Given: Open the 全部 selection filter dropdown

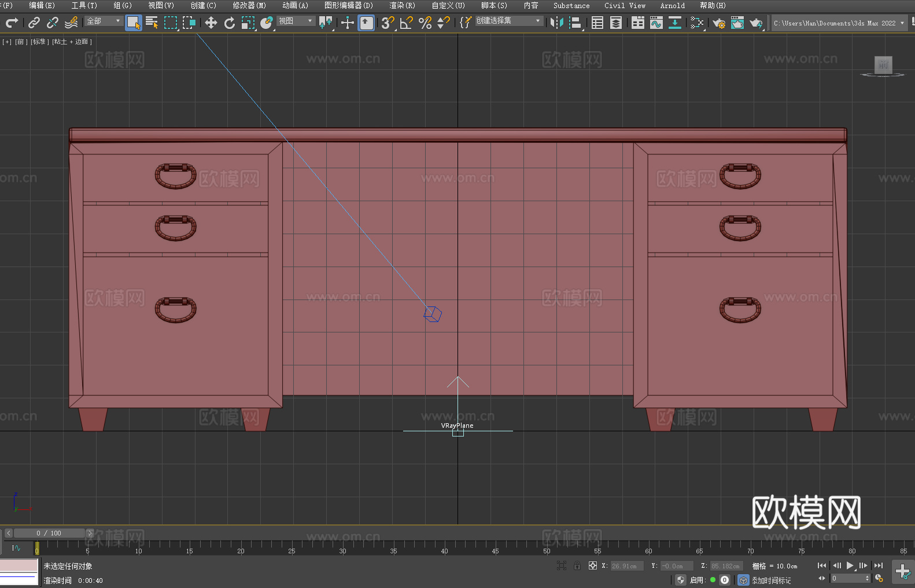Looking at the screenshot, I should click(x=104, y=21).
